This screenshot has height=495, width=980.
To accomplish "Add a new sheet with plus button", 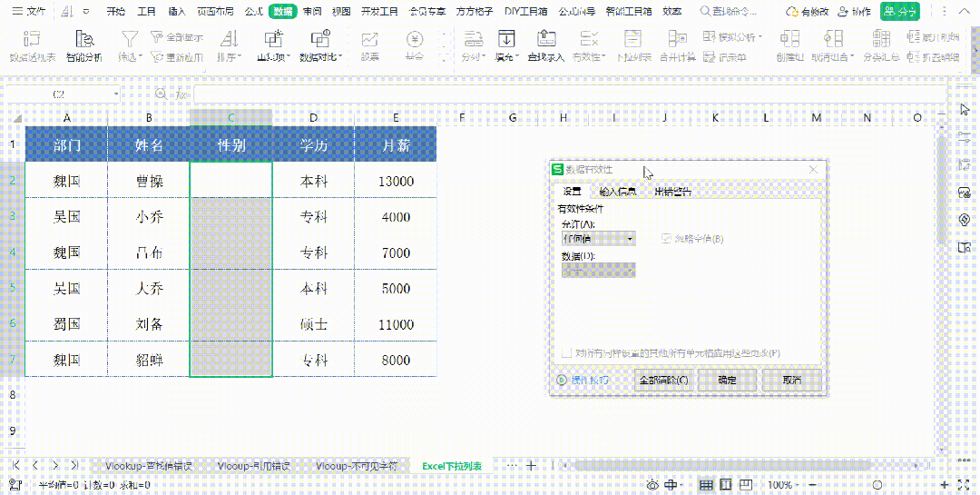I will (x=531, y=466).
